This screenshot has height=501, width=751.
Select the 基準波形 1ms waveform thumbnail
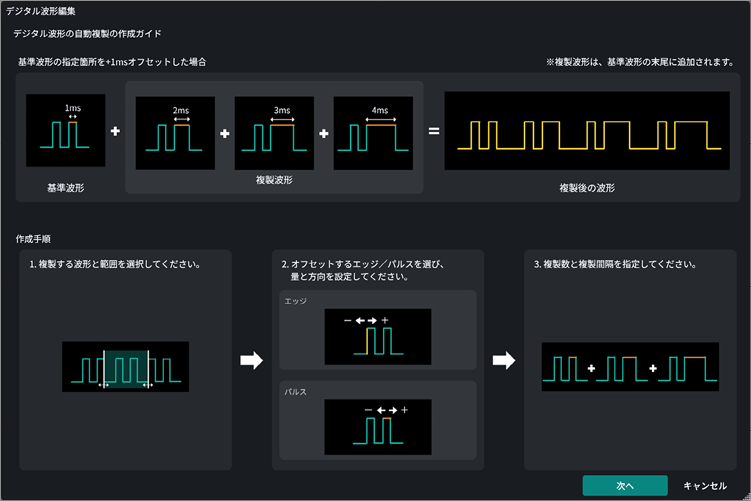tap(66, 130)
